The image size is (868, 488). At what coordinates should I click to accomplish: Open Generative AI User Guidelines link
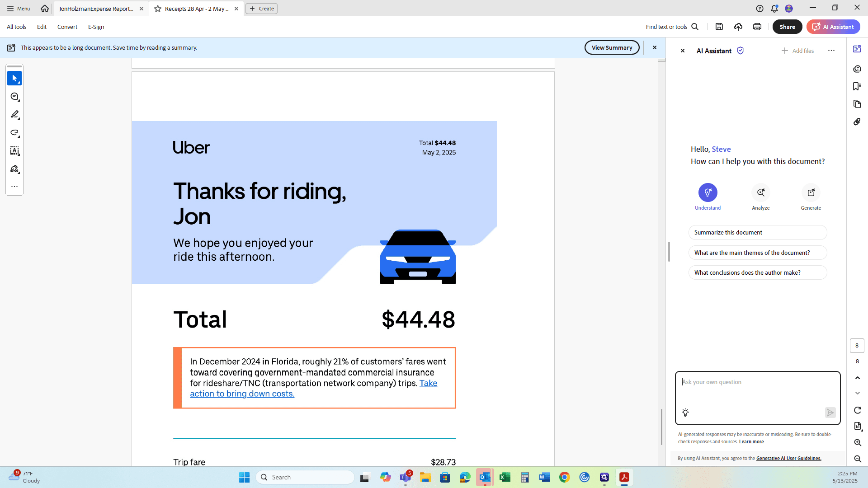tap(789, 458)
